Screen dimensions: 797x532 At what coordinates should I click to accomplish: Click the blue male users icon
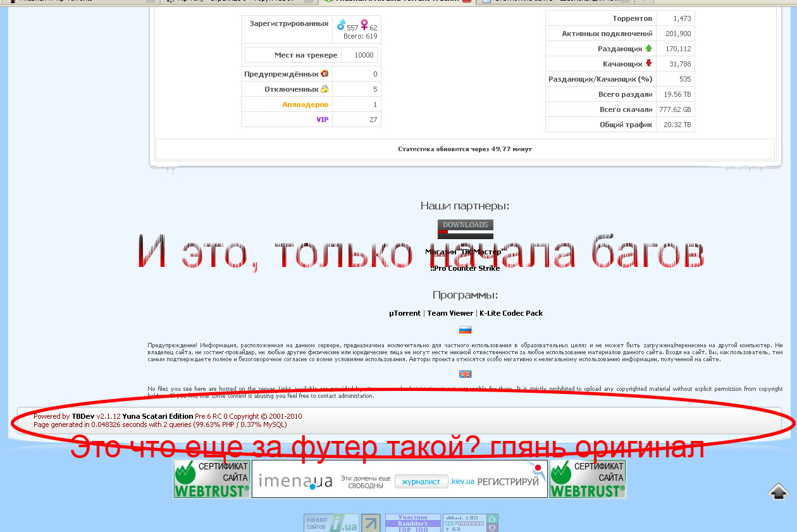click(341, 25)
